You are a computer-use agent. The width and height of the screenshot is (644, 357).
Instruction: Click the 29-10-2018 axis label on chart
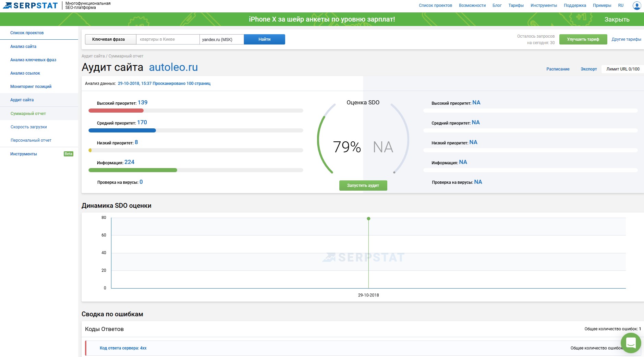368,295
